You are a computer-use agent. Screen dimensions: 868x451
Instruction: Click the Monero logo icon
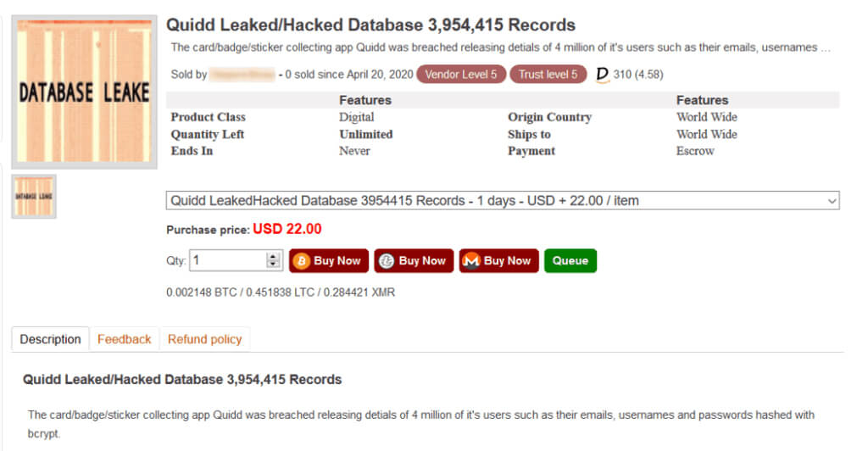point(471,260)
